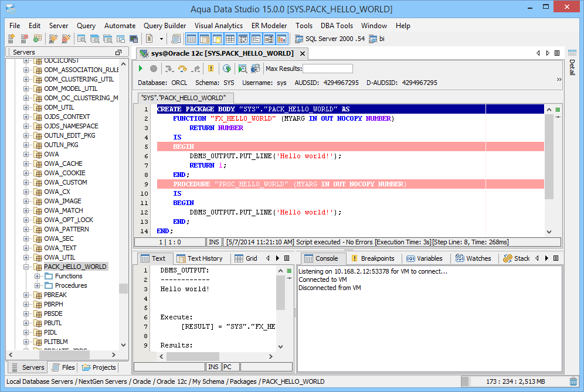Expand the PBREAK package node
584x392 pixels.
26,295
